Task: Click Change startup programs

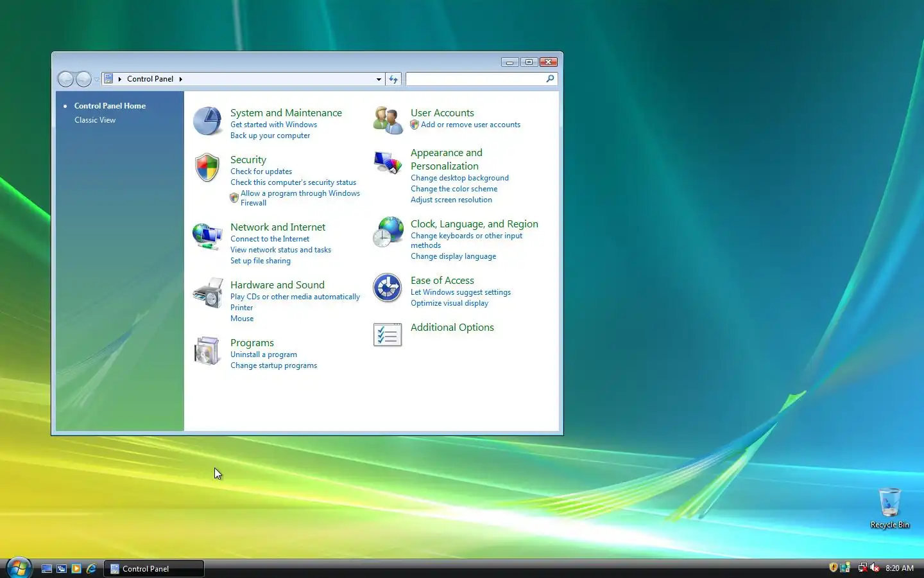Action: click(x=274, y=365)
